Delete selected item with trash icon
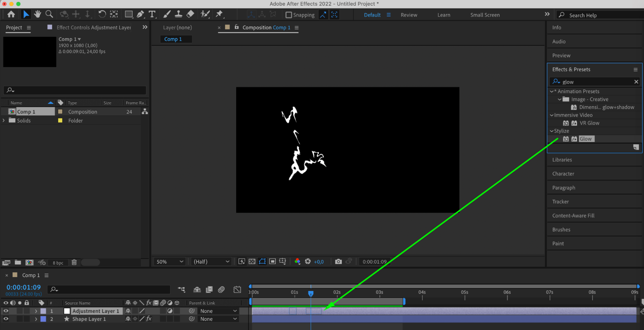This screenshot has width=644, height=330. point(74,262)
